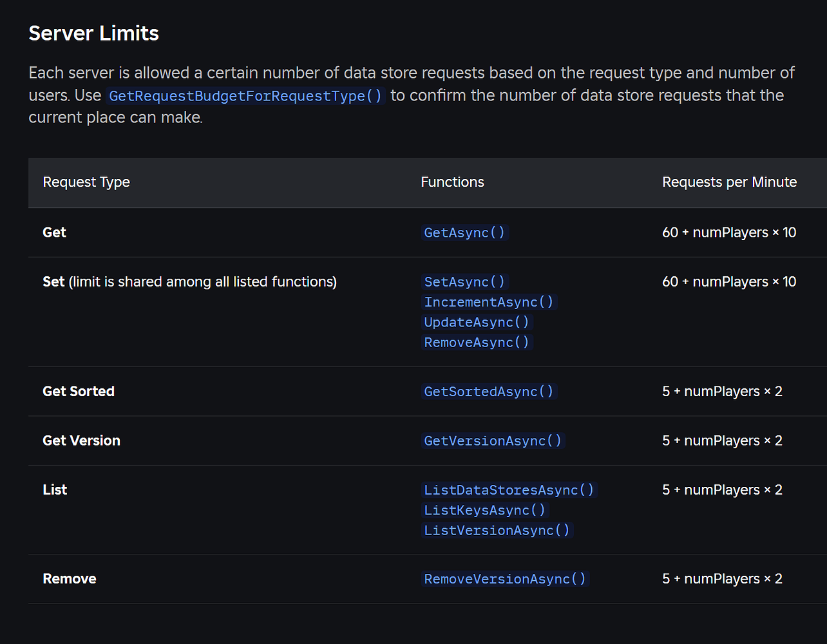
Task: Open the GetRequestBudgetForRequestType() documentation link
Action: 245,95
